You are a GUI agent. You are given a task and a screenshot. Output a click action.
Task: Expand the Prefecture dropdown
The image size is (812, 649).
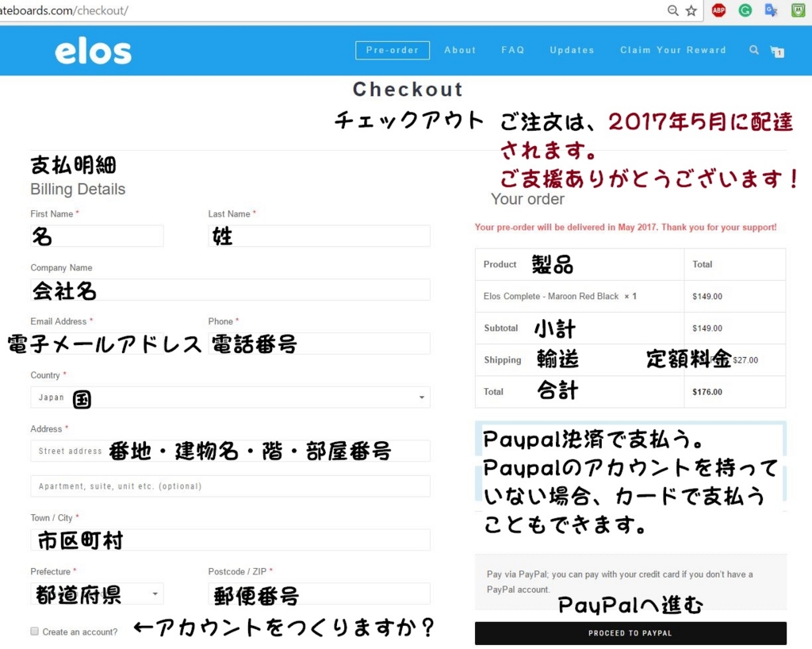click(97, 593)
